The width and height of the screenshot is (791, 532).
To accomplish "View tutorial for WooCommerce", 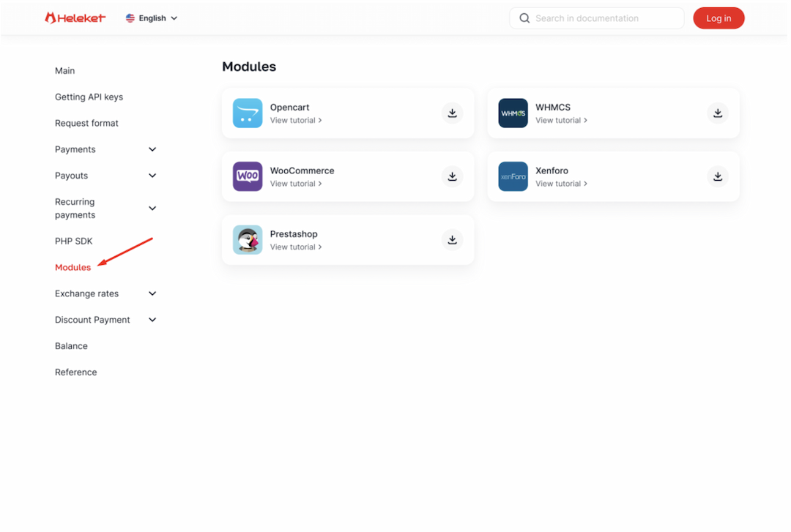I will coord(296,184).
